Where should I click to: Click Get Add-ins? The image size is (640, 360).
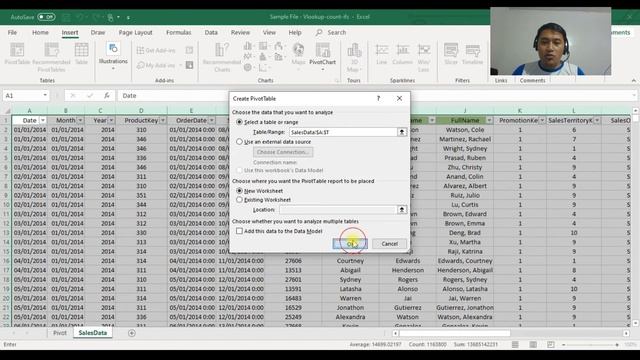156,50
